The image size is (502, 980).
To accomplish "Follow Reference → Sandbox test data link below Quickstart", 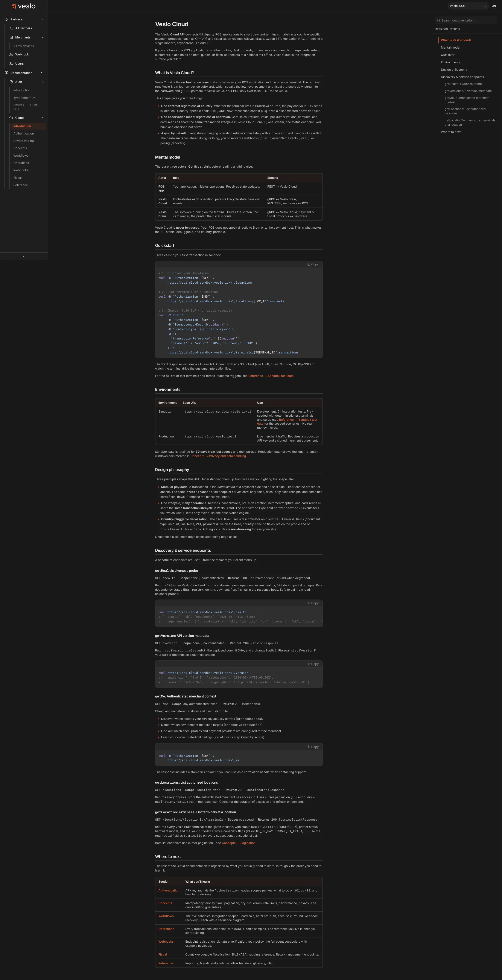I will coord(271,376).
